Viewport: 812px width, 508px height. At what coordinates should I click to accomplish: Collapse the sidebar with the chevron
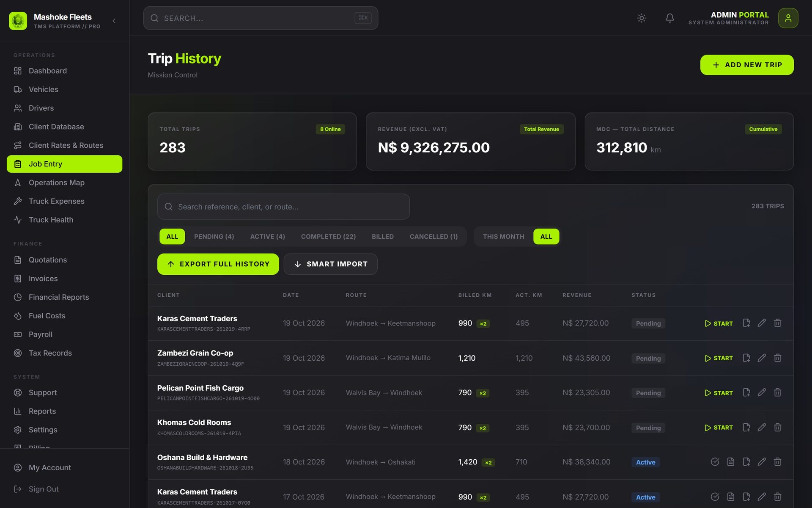[114, 21]
